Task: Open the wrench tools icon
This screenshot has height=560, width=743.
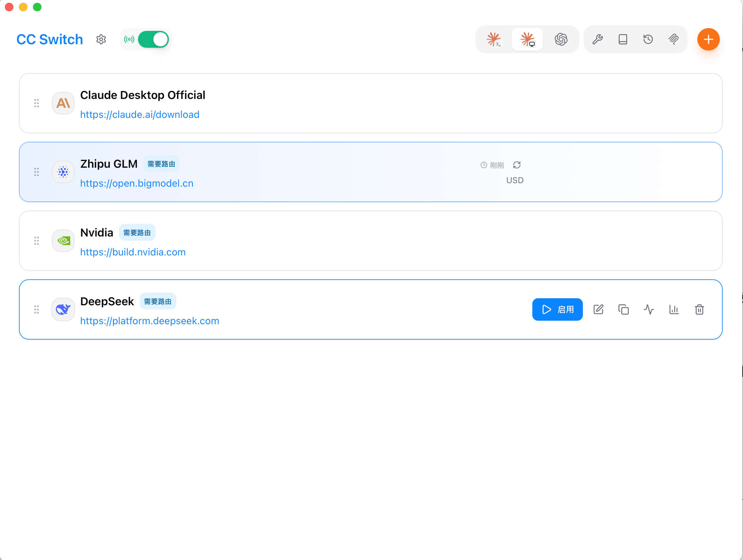Action: tap(598, 39)
